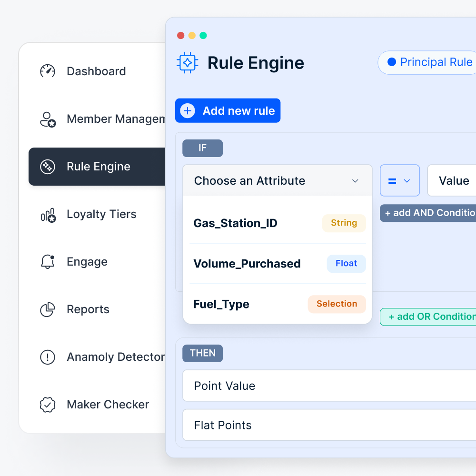Click the Choose an Attribute chevron arrow
Image resolution: width=476 pixels, height=476 pixels.
(355, 181)
